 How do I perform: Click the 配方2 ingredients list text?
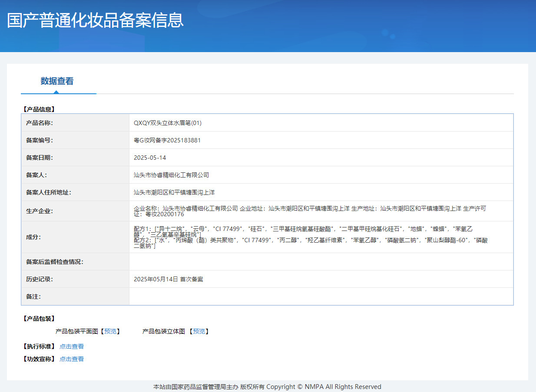(311, 243)
